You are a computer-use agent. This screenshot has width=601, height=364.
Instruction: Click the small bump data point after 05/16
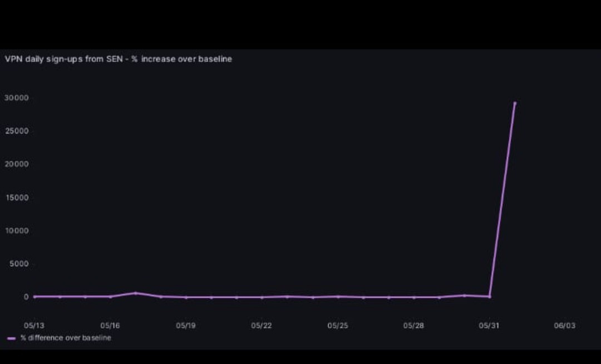pos(136,293)
